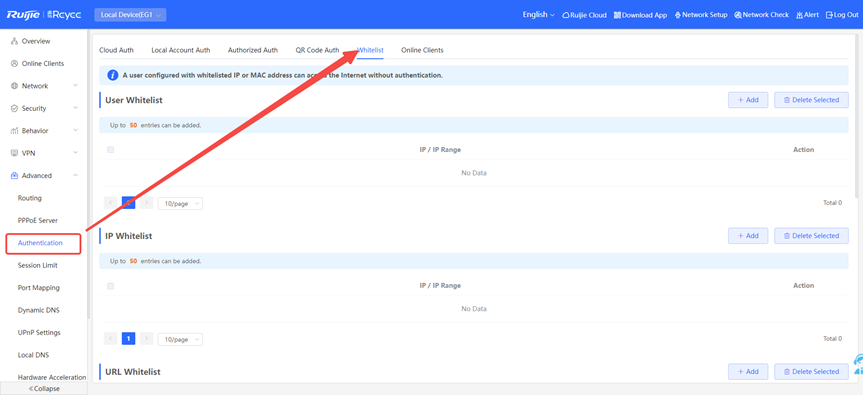
Task: Collapse the Advanced sidebar menu
Action: click(x=43, y=175)
